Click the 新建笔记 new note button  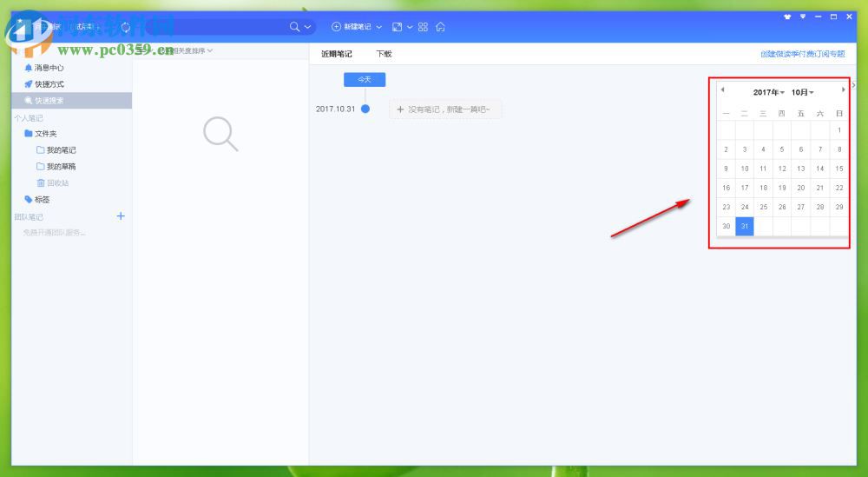pos(351,27)
